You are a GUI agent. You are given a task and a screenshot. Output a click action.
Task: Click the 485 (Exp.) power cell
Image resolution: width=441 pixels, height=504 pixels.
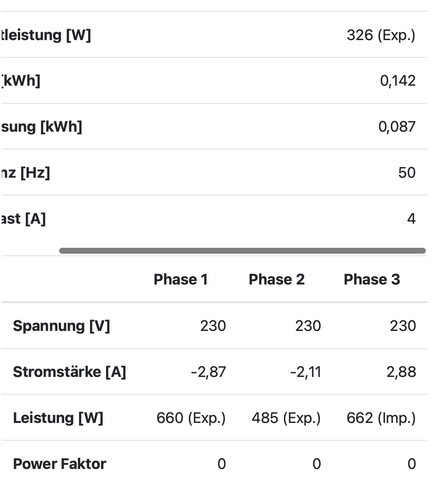click(286, 418)
